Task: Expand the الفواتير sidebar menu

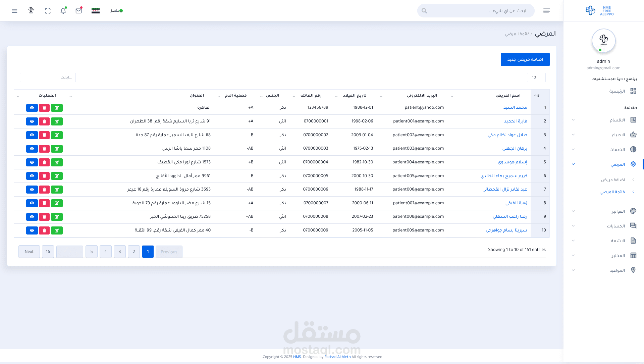Action: click(x=618, y=211)
